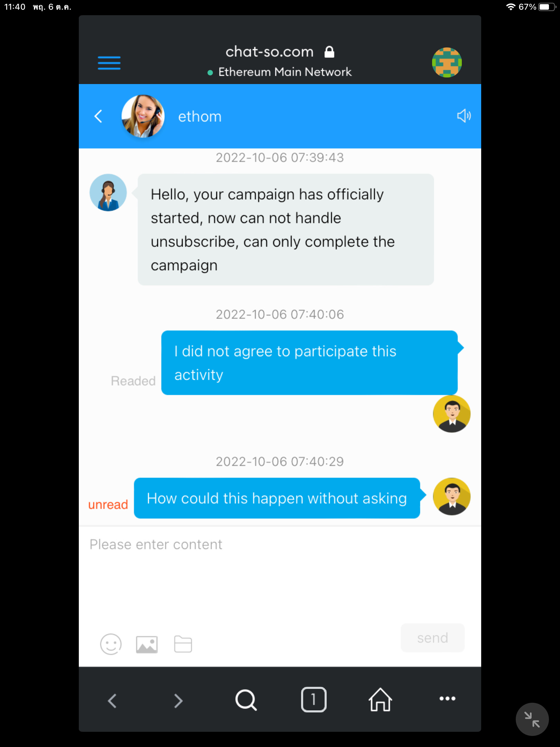This screenshot has height=747, width=560.
Task: Open the emoji picker
Action: (111, 644)
